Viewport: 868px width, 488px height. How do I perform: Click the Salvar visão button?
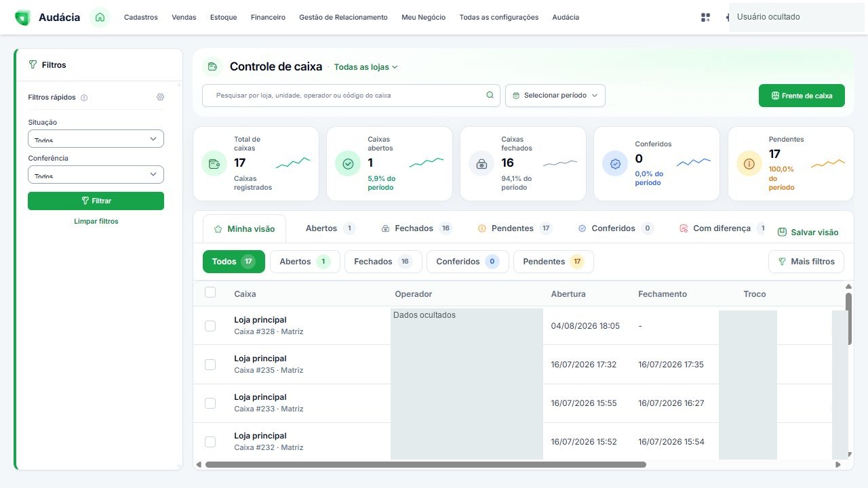(808, 232)
